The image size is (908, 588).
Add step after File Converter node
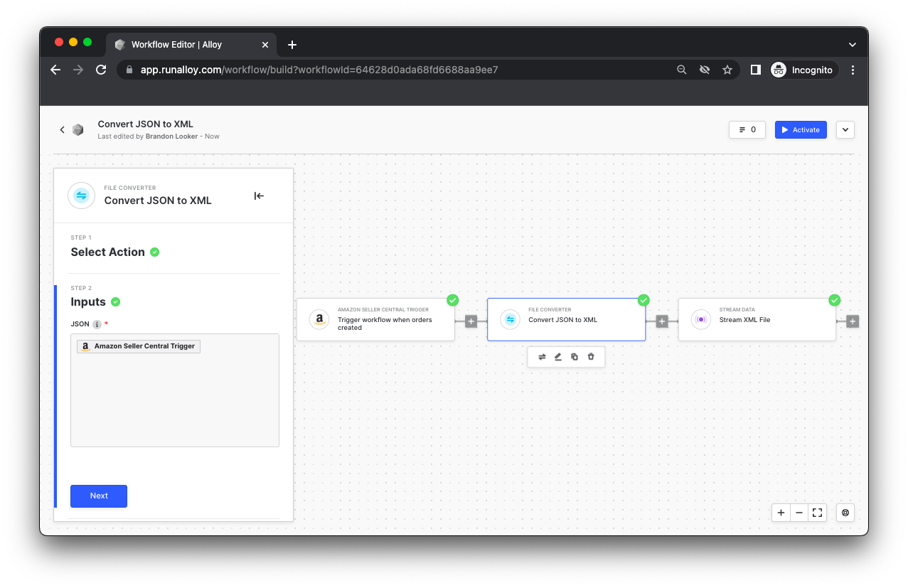pyautogui.click(x=662, y=321)
